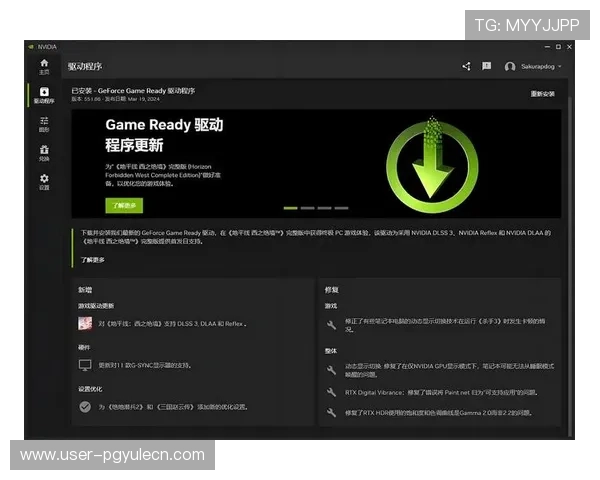
Task: Click the 新增 section heading
Action: 85,290
